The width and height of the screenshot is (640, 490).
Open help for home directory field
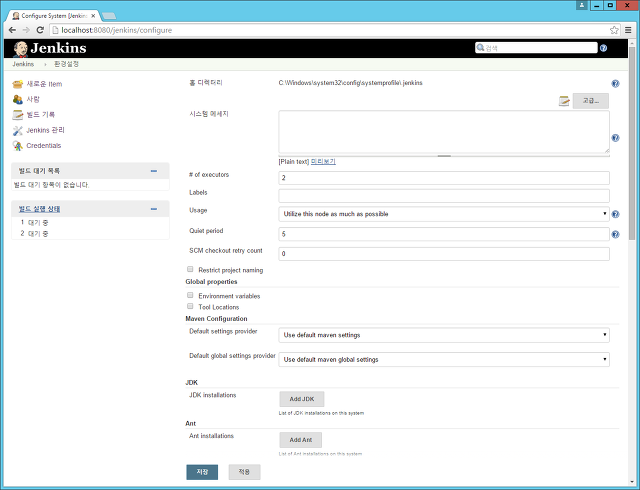point(615,84)
